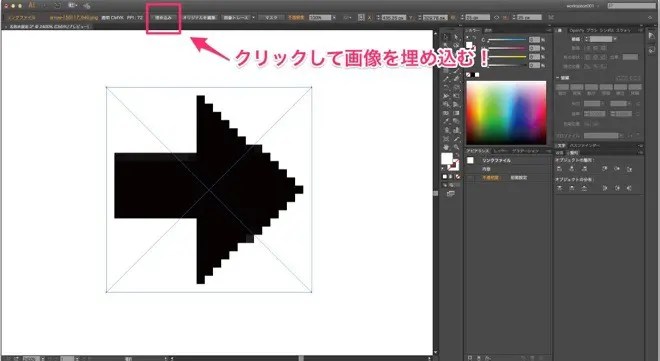The width and height of the screenshot is (660, 361).
Task: Click the fill color swatch in toolbox
Action: 447,159
